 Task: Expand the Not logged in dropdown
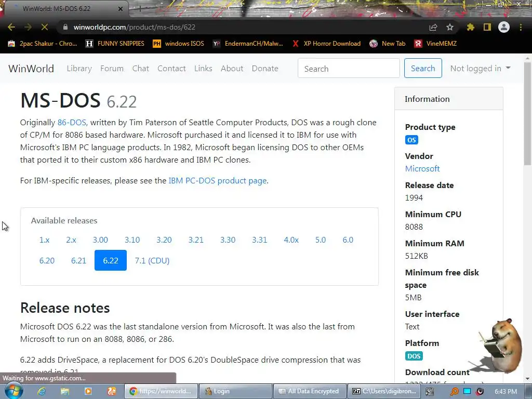tap(480, 68)
